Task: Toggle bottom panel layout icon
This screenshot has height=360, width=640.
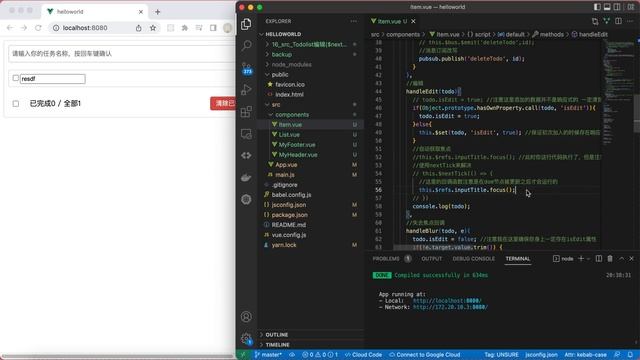Action: click(x=607, y=7)
